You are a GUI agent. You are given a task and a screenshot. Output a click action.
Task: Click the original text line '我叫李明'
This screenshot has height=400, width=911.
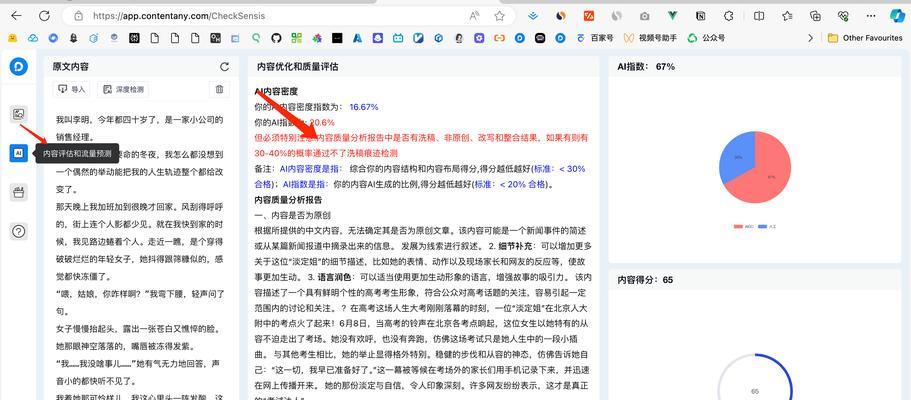[x=139, y=120]
